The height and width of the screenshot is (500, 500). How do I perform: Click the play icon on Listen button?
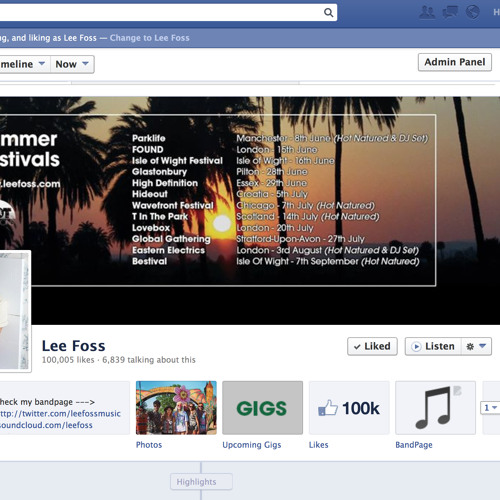click(416, 347)
